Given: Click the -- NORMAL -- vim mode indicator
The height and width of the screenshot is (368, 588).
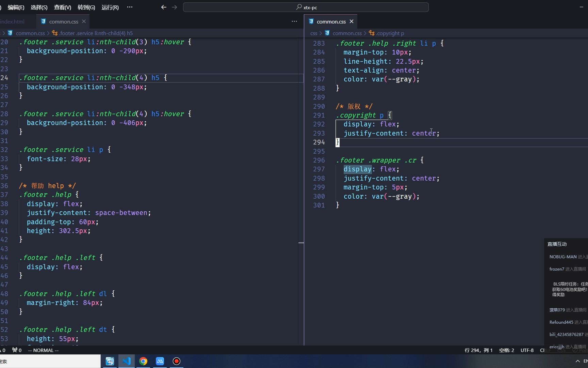Looking at the screenshot, I should click(x=43, y=350).
